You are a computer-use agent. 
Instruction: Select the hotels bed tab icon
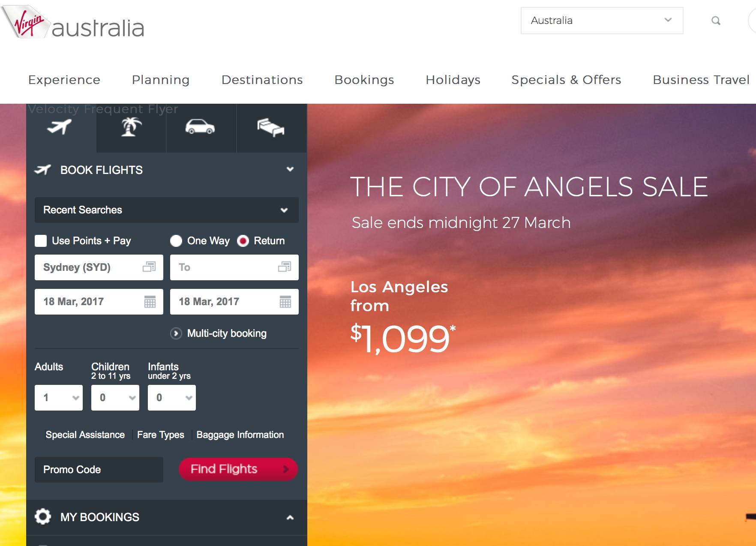(271, 128)
